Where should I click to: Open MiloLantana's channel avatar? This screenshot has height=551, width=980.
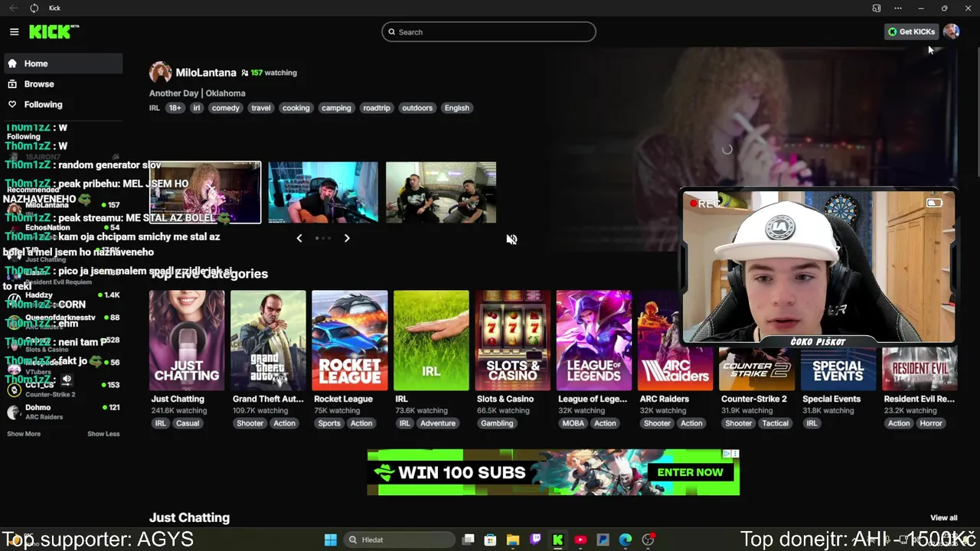click(160, 73)
